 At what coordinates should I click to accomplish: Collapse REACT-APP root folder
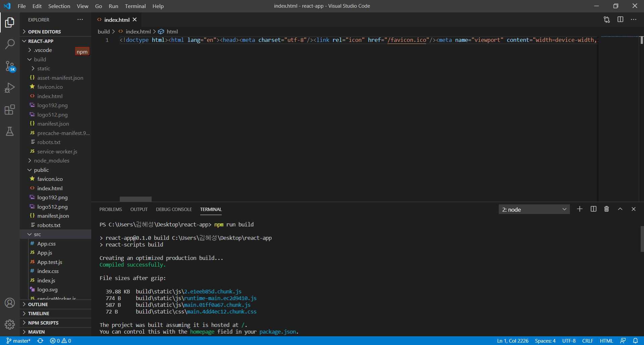tap(56, 41)
